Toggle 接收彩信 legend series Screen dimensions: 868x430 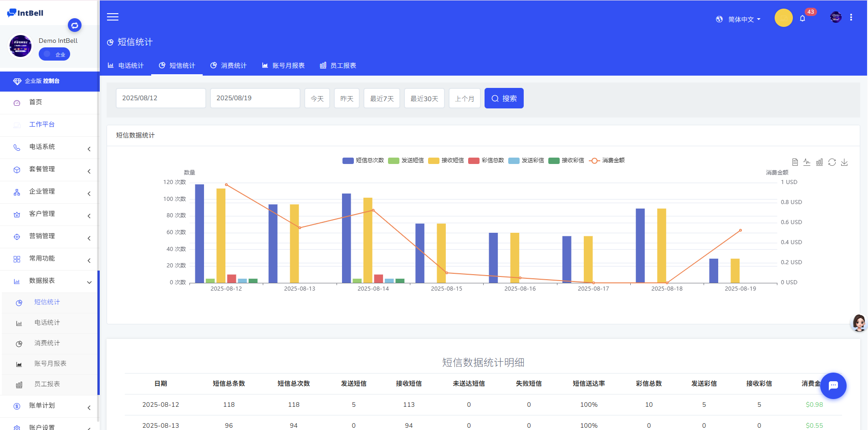[567, 160]
